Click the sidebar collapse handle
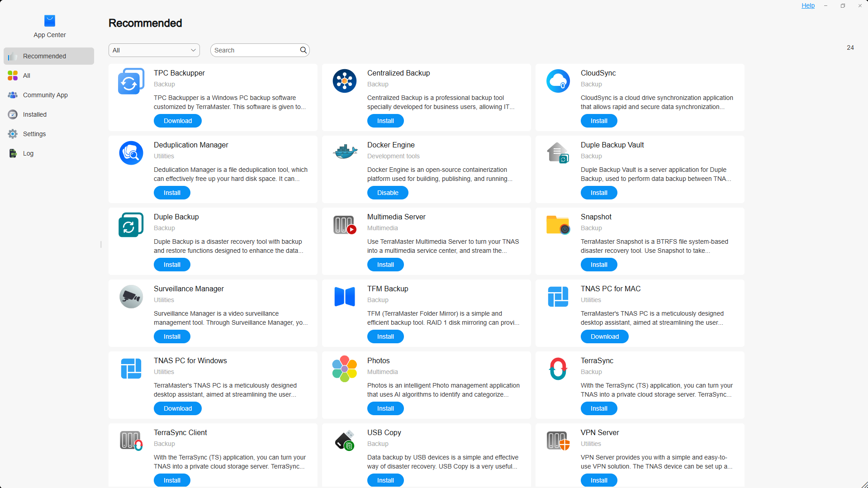This screenshot has height=488, width=868. (x=101, y=244)
